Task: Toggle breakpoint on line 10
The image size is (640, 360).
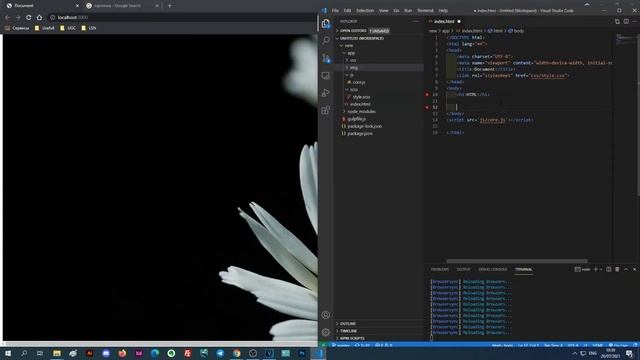Action: pos(427,94)
